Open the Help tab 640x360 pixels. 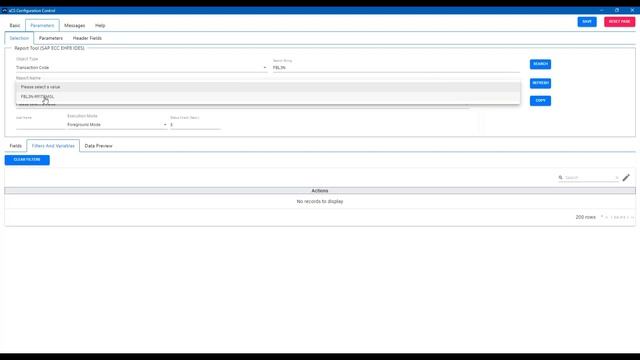pyautogui.click(x=100, y=25)
